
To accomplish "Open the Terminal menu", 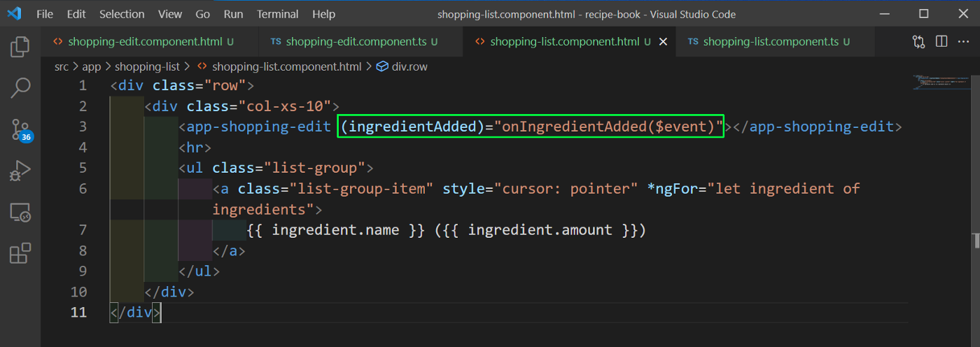I will (x=277, y=14).
